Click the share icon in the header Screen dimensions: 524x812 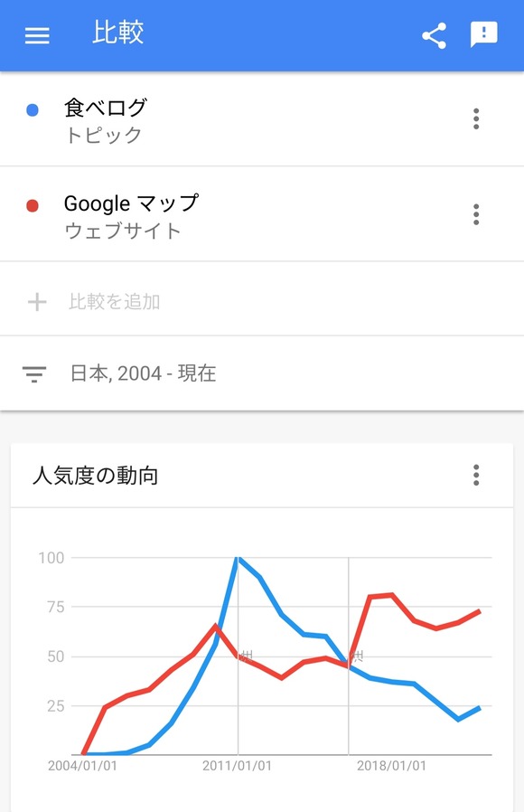coord(434,35)
